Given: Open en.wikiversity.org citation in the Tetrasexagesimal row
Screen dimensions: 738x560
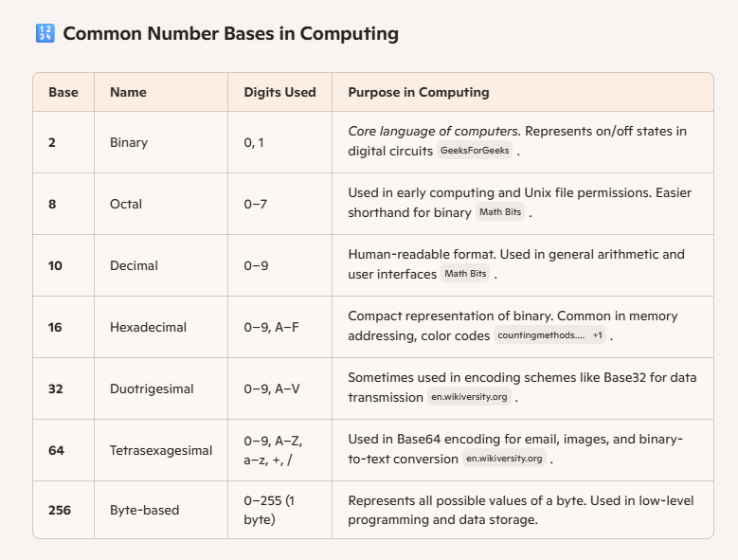Looking at the screenshot, I should [504, 459].
